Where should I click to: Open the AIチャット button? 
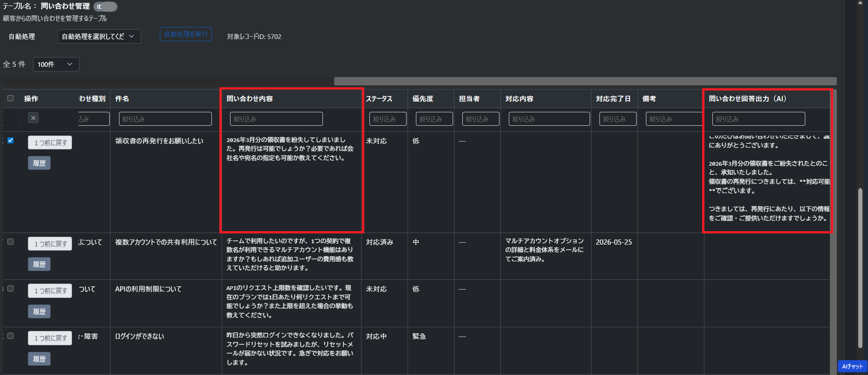(852, 366)
